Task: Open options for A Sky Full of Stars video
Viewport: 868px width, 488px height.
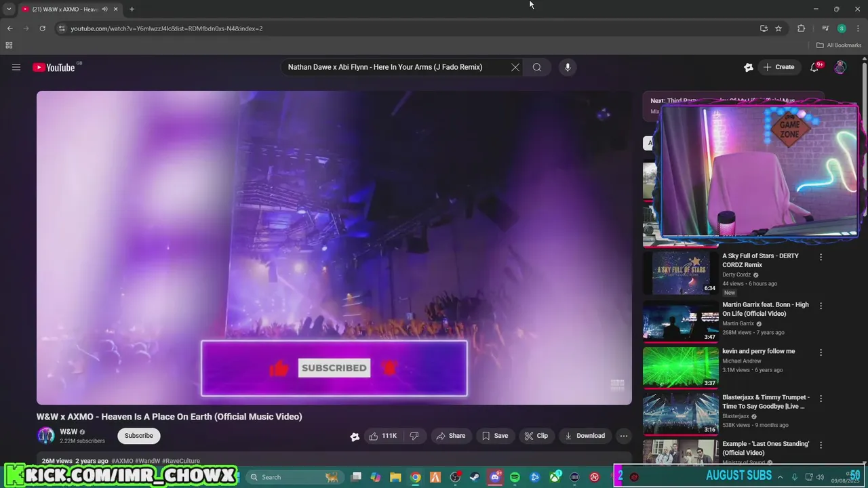Action: (821, 258)
